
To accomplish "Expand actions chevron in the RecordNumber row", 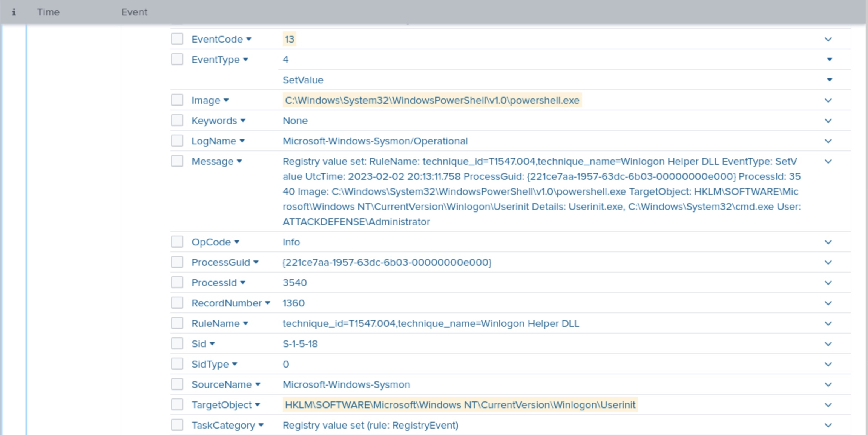I will pos(828,303).
